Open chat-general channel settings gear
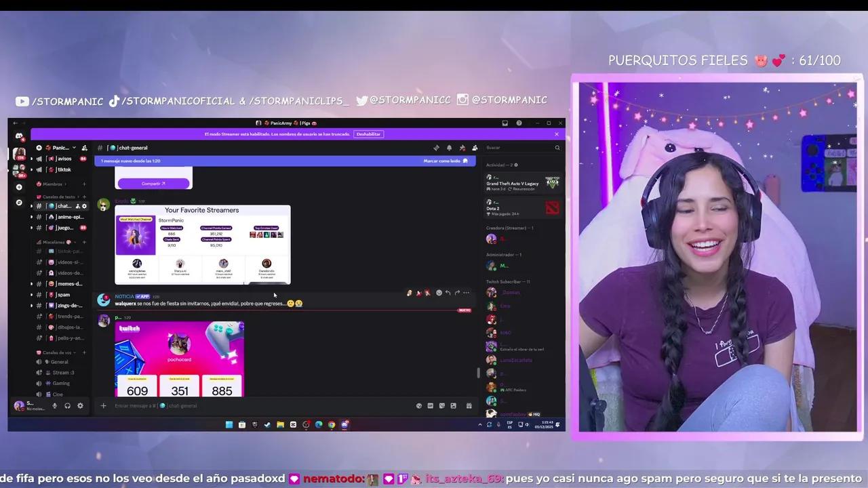This screenshot has width=868, height=488. tap(84, 206)
